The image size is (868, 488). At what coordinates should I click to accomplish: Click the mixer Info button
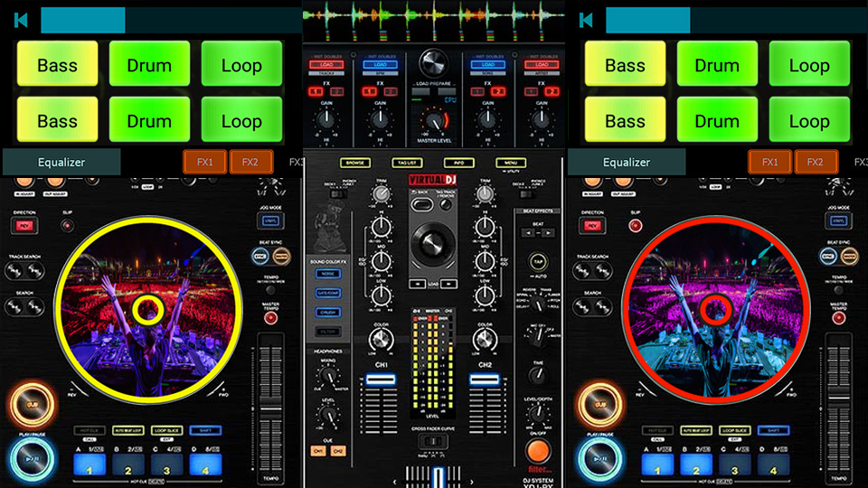(x=459, y=163)
